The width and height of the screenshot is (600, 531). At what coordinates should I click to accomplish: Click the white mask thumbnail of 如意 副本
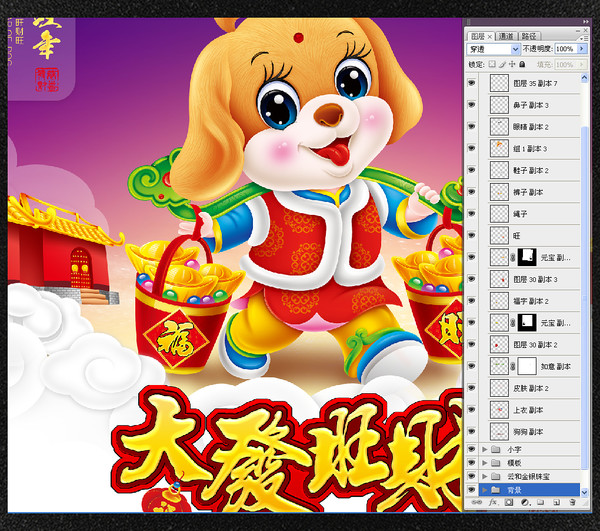pyautogui.click(x=527, y=366)
